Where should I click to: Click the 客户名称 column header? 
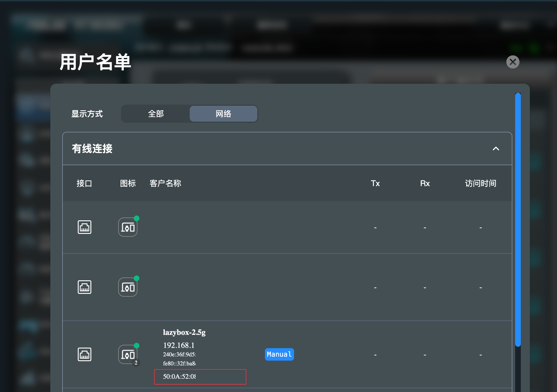(x=165, y=183)
